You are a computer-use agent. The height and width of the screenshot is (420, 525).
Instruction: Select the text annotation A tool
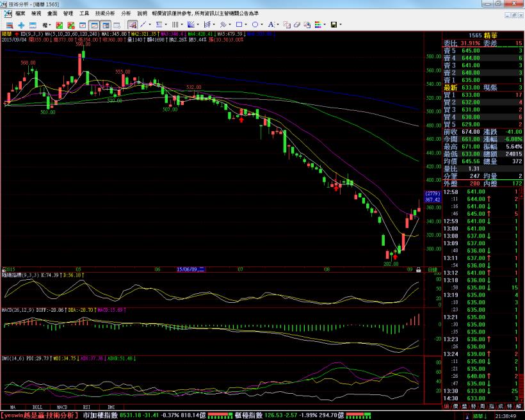(270, 25)
